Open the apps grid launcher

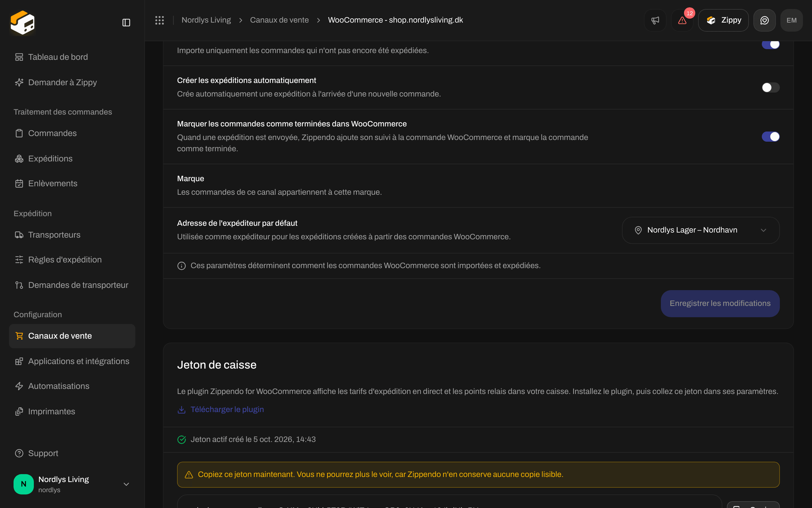[x=160, y=20]
